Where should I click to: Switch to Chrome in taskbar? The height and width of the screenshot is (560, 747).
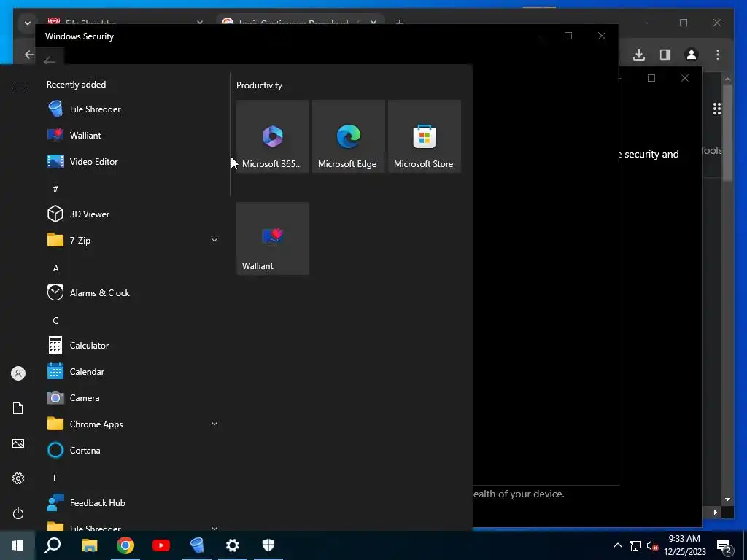click(125, 545)
